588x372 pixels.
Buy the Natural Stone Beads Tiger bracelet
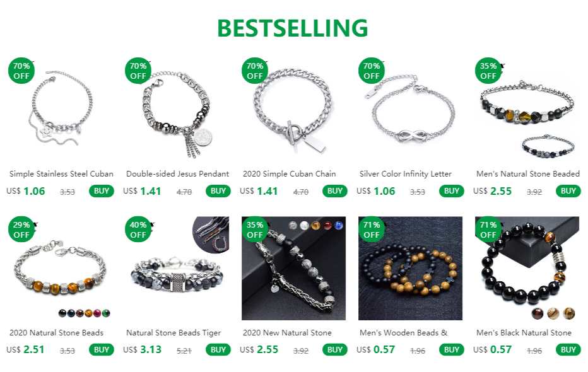click(218, 350)
